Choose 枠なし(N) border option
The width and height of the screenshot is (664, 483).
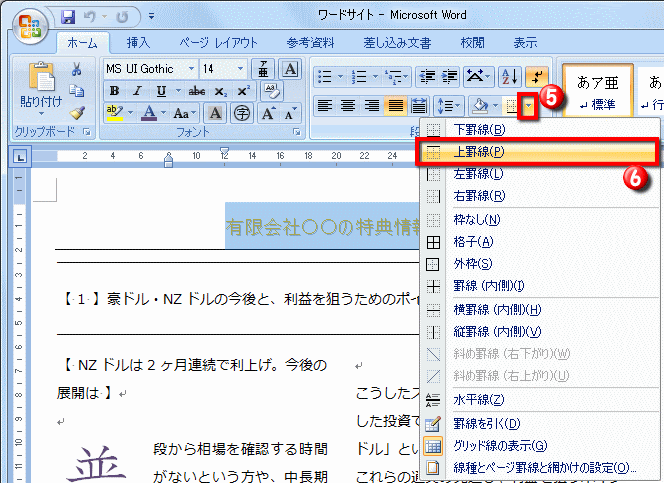(x=540, y=219)
